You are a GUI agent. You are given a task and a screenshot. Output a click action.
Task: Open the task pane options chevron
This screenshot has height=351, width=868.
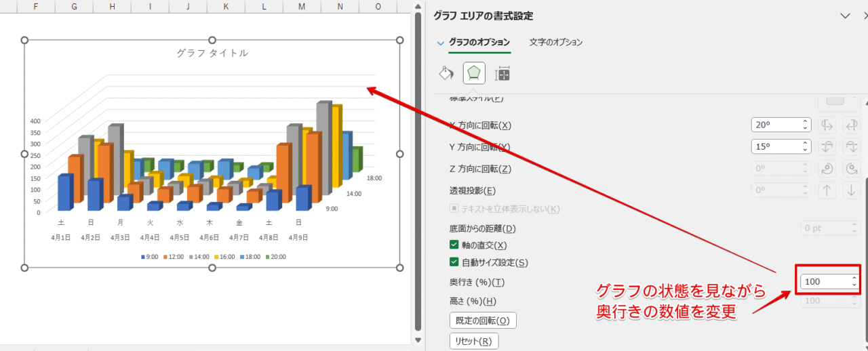click(x=845, y=16)
